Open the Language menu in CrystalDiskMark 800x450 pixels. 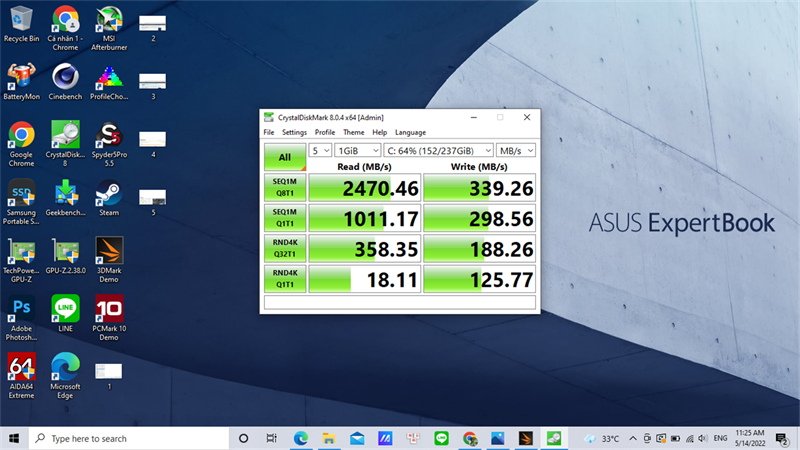click(x=410, y=132)
